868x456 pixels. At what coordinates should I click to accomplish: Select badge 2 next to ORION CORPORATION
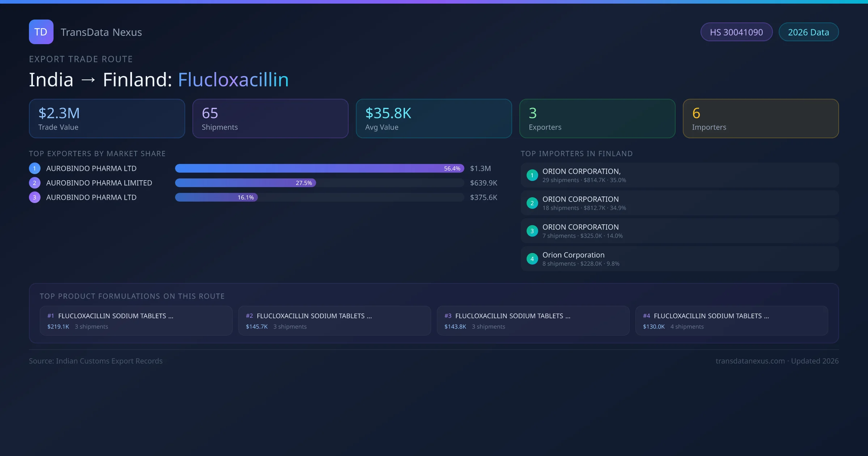point(532,203)
